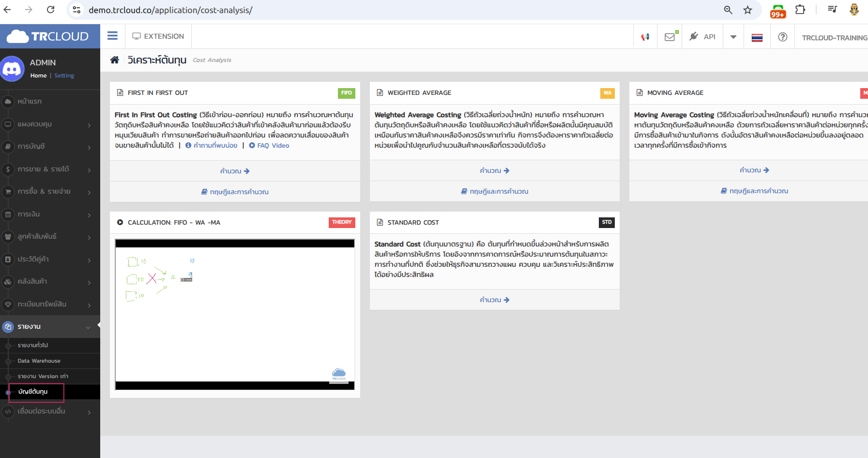Select บัญชีต้นทุน in the sidebar
The height and width of the screenshot is (458, 868).
33,392
